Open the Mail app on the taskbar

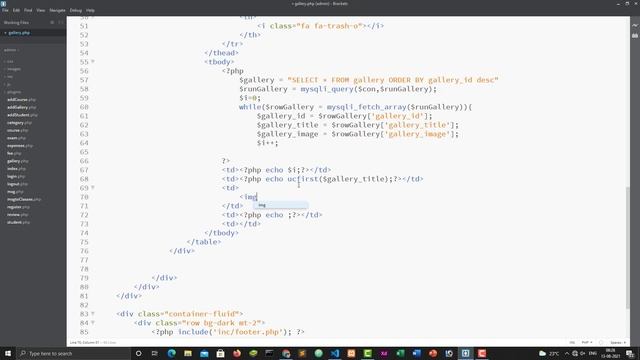[204, 353]
